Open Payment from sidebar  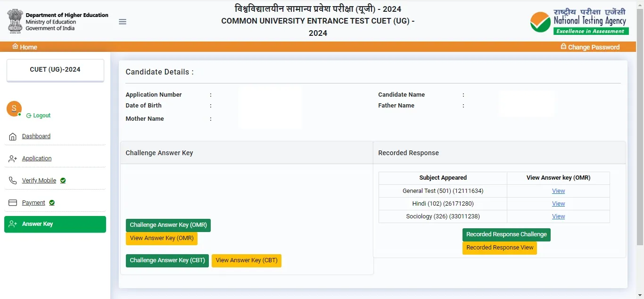point(33,203)
